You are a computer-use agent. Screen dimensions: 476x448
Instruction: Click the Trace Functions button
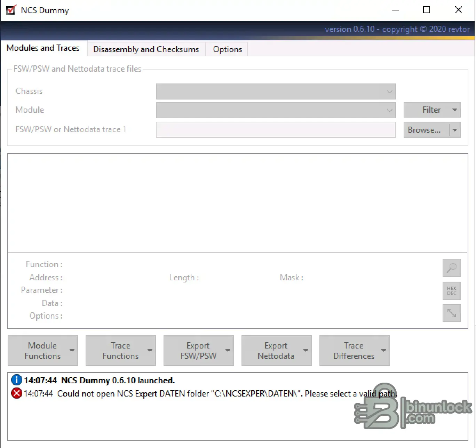120,351
